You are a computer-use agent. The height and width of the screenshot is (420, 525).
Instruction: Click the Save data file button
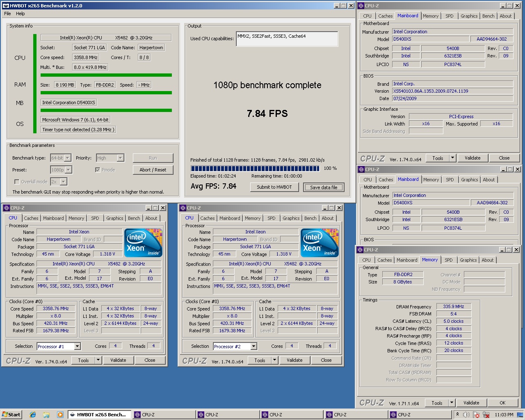click(x=324, y=187)
